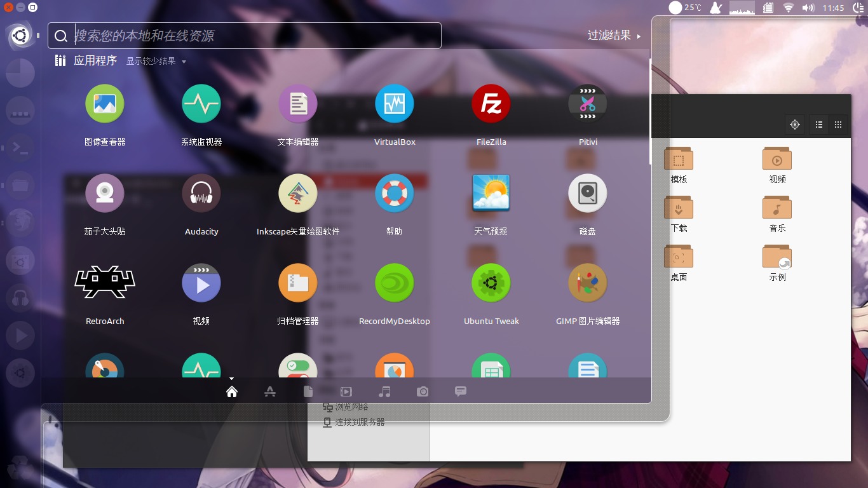Launch RetroArch emulator
The height and width of the screenshot is (488, 868).
pos(105,283)
